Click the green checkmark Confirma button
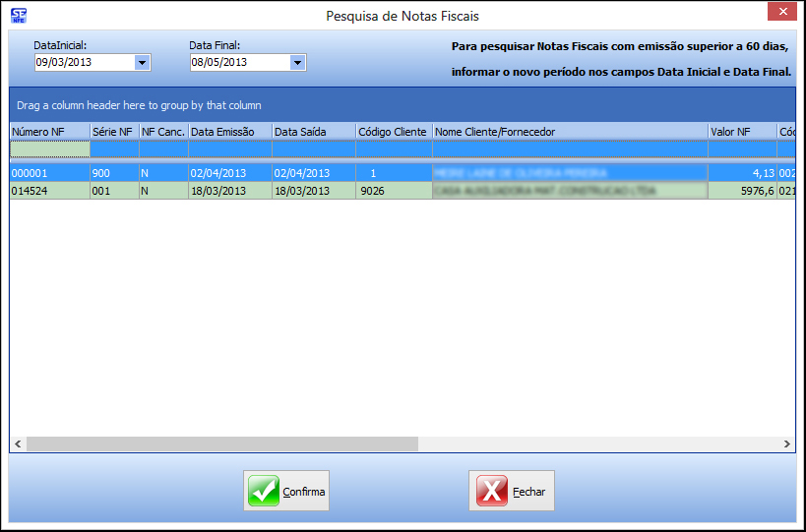Image resolution: width=806 pixels, height=532 pixels. point(286,491)
